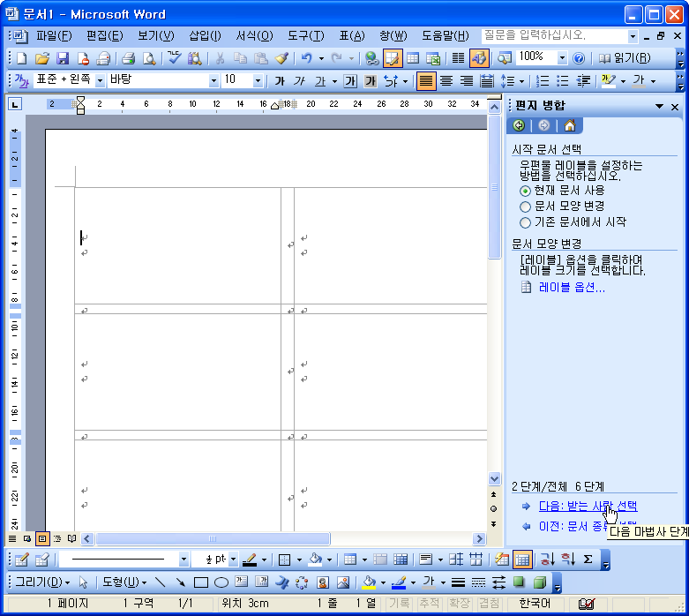689x616 pixels.
Task: Select radio option 문서 모양 변경
Action: (x=525, y=207)
